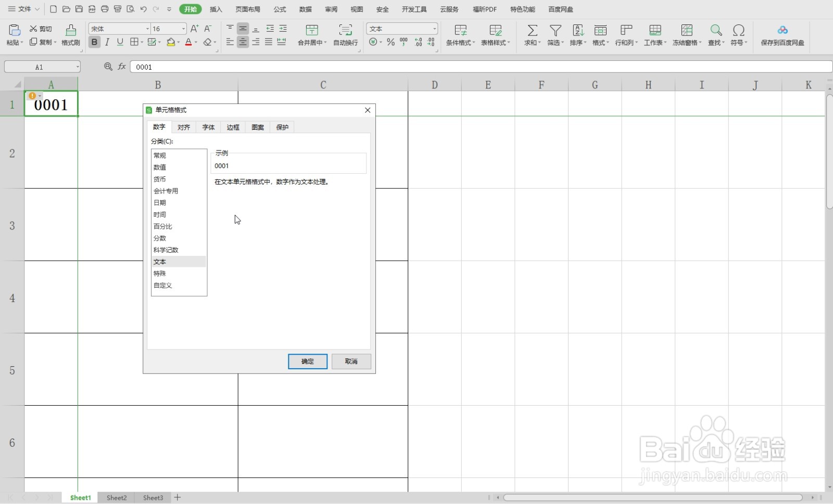This screenshot has width=833, height=504.
Task: Click the open file folder icon
Action: pos(66,9)
